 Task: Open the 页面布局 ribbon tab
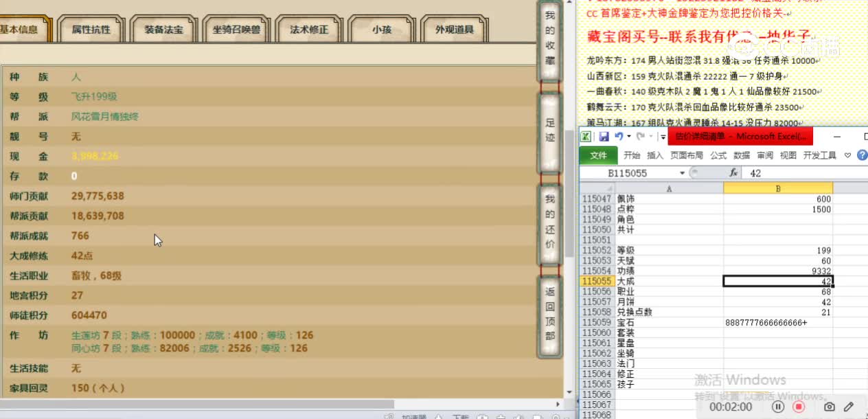click(687, 156)
